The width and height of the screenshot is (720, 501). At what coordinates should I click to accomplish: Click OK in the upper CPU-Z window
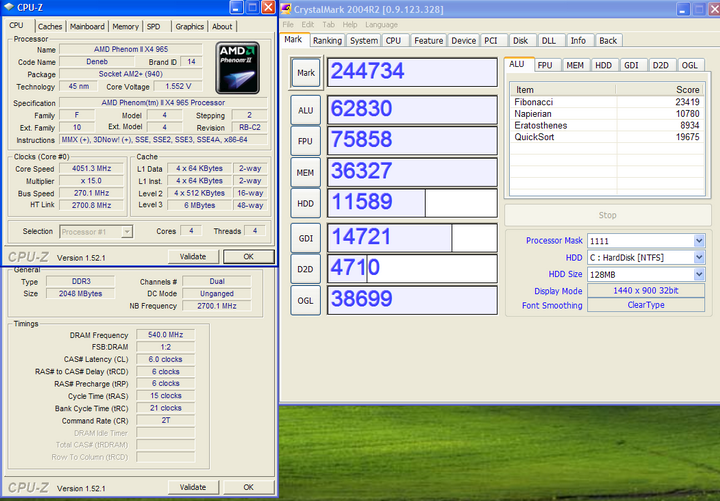pos(248,257)
